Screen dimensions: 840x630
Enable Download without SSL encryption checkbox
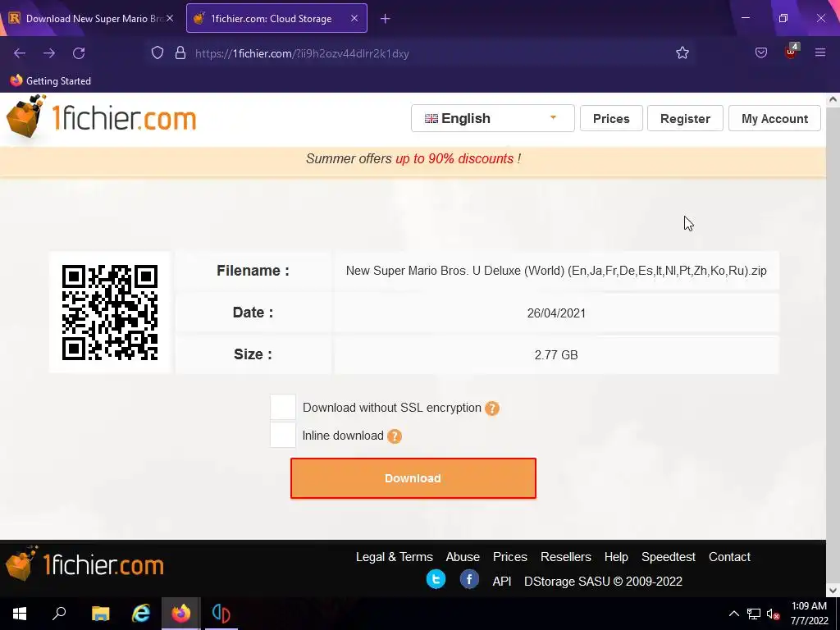coord(283,407)
